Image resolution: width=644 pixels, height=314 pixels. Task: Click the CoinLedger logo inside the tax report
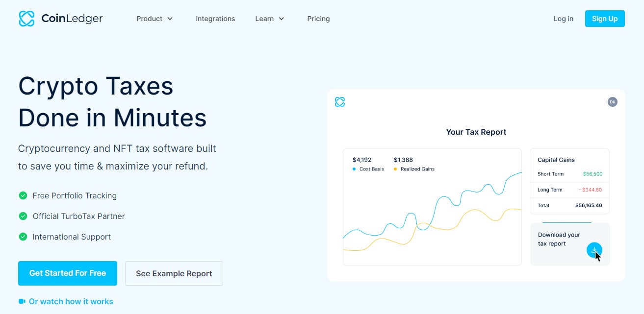[x=340, y=101]
